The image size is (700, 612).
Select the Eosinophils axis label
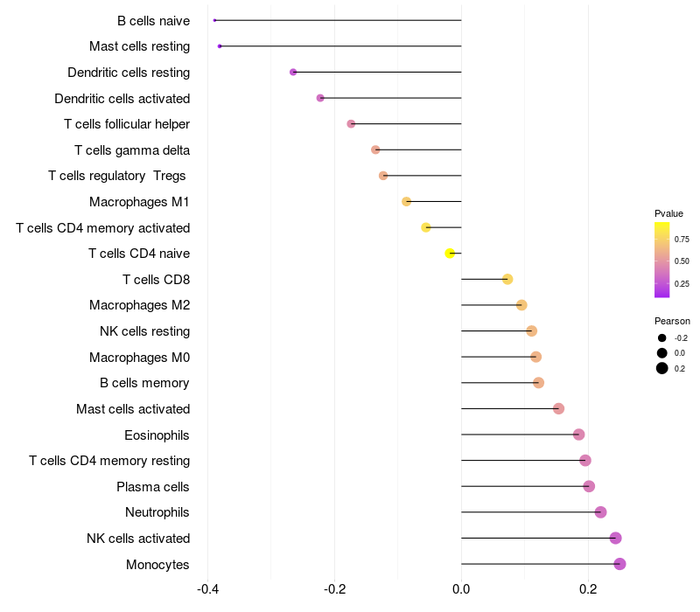(x=157, y=435)
